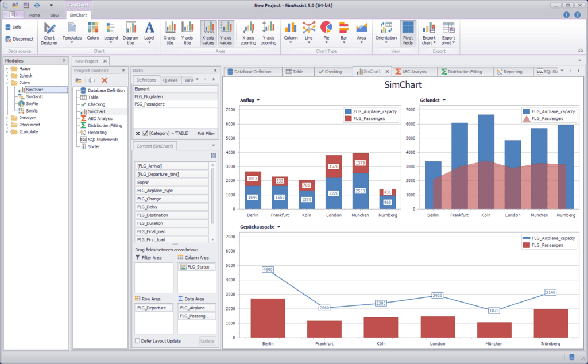Viewport: 588px width, 364px height.
Task: Expand the 2check module folder
Action: click(7, 76)
